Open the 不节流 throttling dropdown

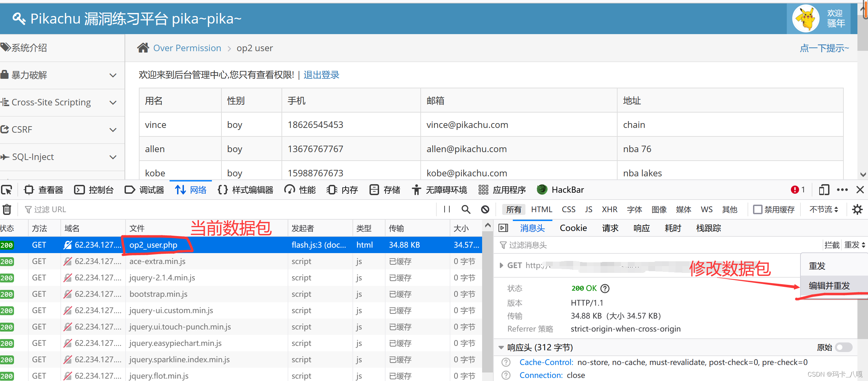823,209
